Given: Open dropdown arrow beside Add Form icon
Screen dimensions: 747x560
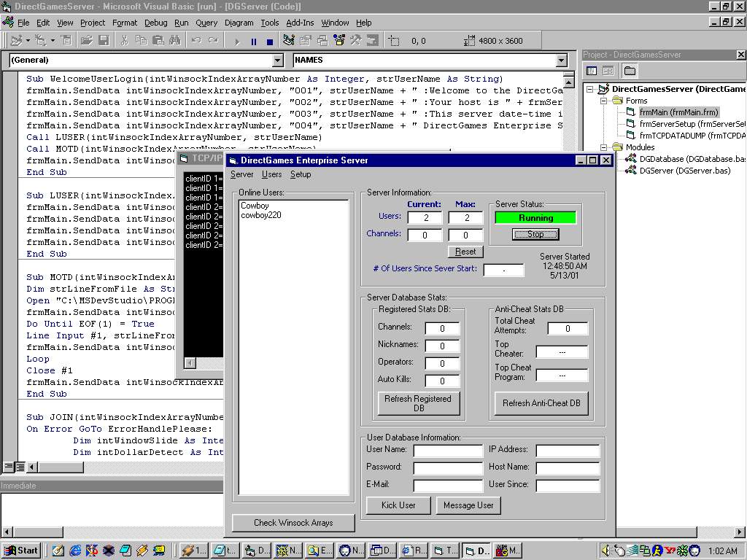Looking at the screenshot, I should click(x=53, y=41).
